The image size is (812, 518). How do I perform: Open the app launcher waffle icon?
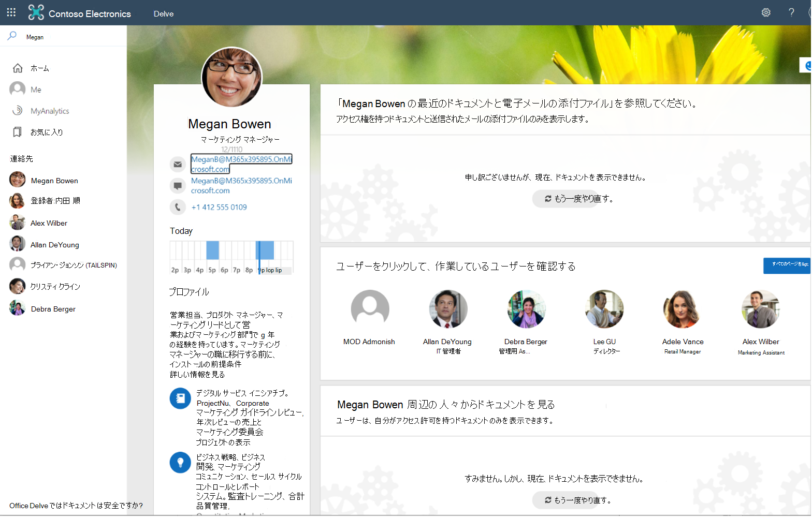[x=11, y=12]
